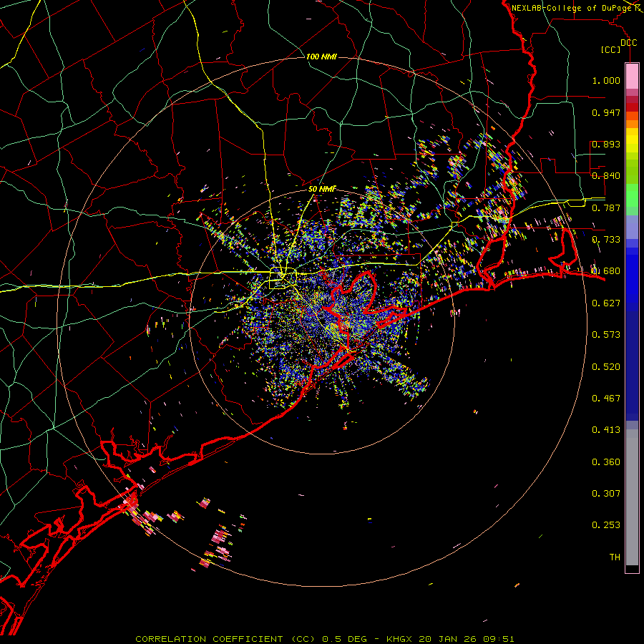644x644 pixels.
Task: Click the 0.413 value on the color scale
Action: [606, 430]
